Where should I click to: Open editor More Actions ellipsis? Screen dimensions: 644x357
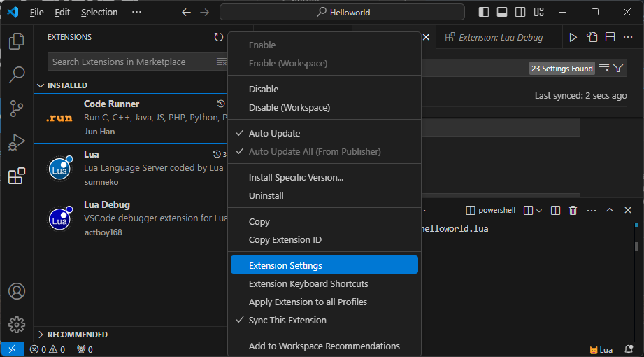[628, 37]
